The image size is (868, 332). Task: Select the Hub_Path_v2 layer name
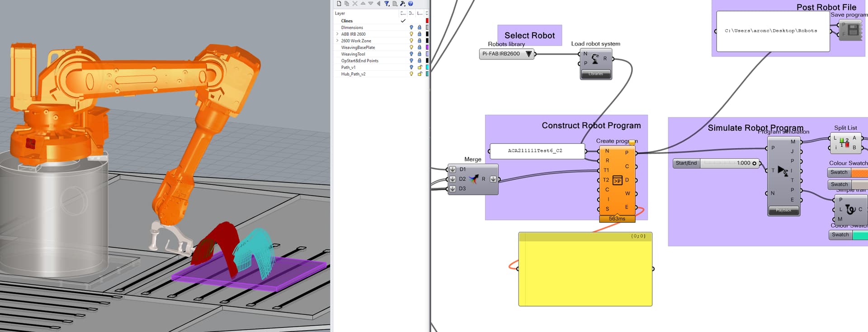pos(353,74)
